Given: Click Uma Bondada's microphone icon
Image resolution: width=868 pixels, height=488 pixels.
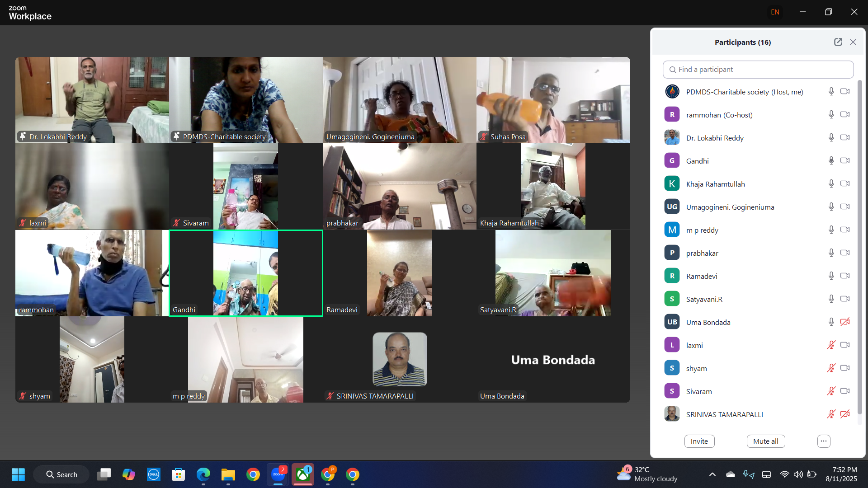Looking at the screenshot, I should coord(831,322).
